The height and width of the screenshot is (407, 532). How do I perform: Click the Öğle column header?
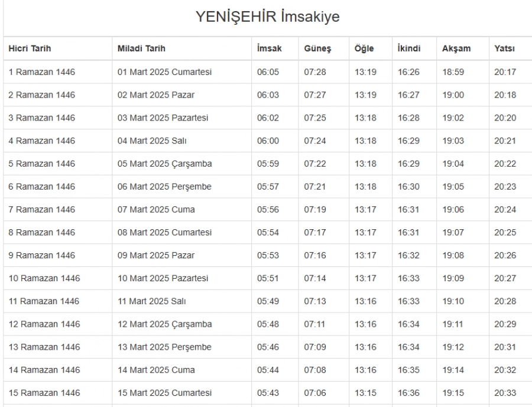(x=364, y=49)
